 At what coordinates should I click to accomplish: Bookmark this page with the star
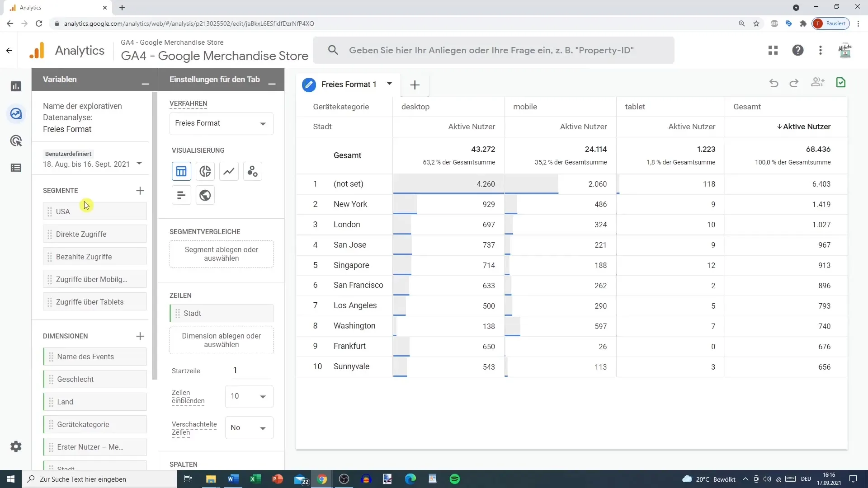pos(756,23)
